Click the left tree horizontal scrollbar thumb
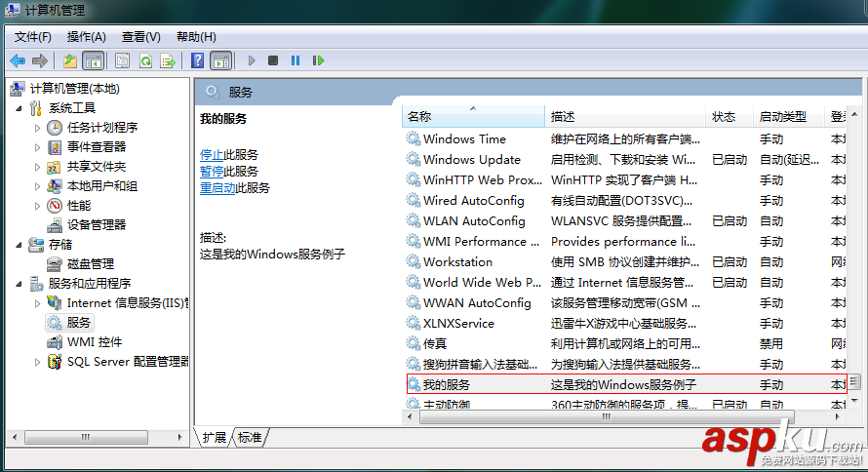The image size is (868, 472). tap(86, 437)
